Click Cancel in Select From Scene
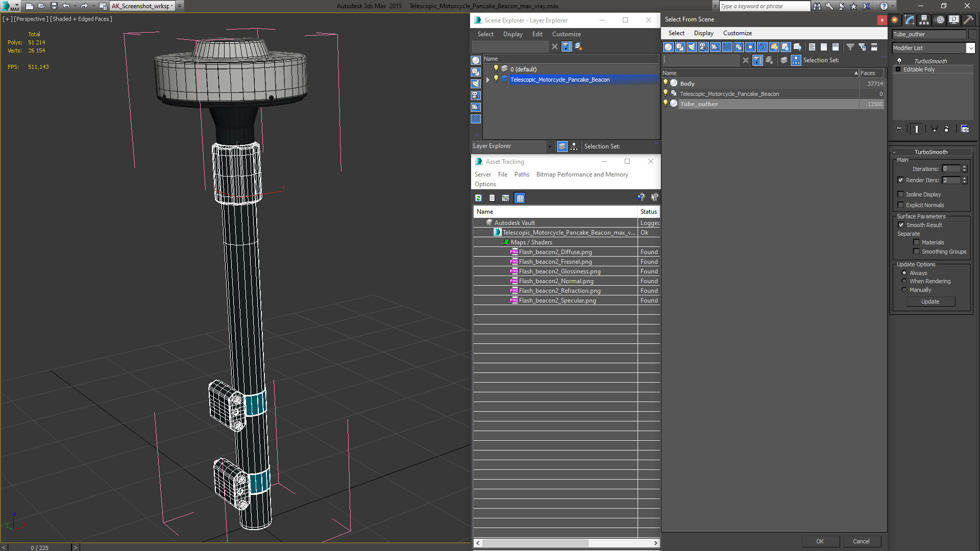The image size is (980, 551). coord(861,541)
